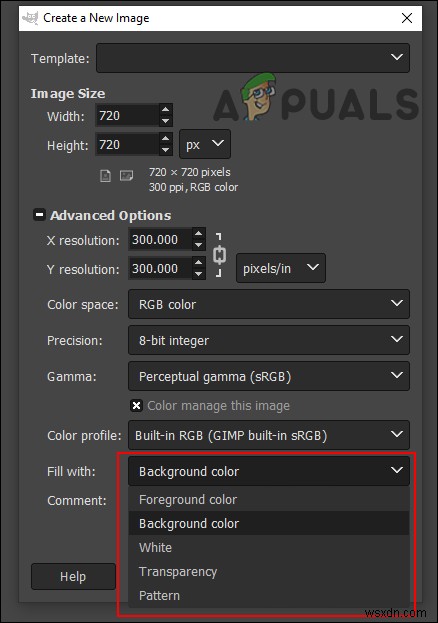The height and width of the screenshot is (623, 438).
Task: Select landscape orientation icon
Action: pos(126,175)
